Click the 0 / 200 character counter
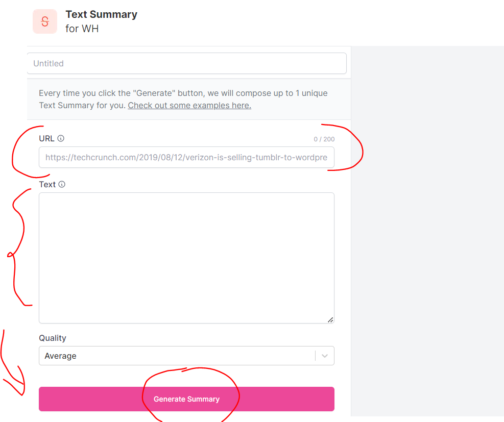504x422 pixels. coord(324,139)
